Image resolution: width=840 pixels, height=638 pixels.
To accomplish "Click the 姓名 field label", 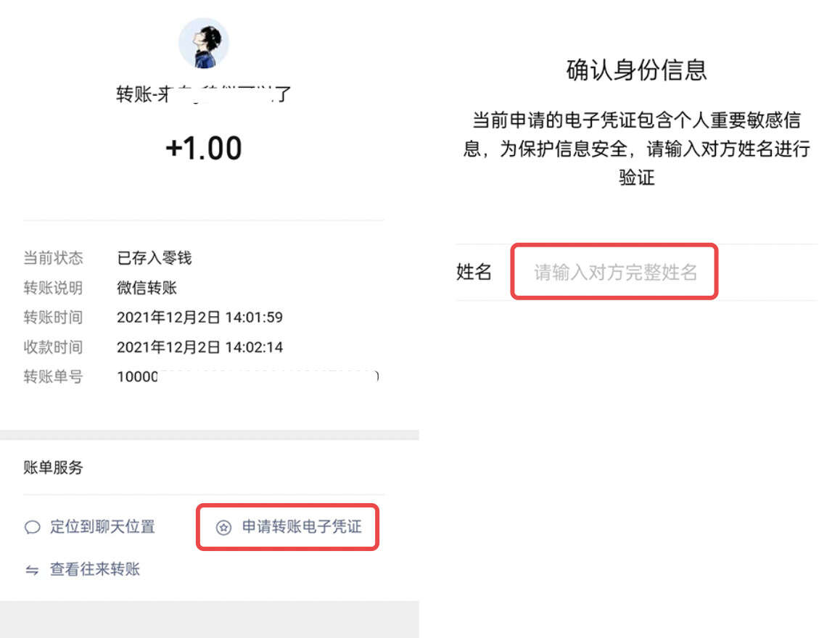I will point(474,272).
